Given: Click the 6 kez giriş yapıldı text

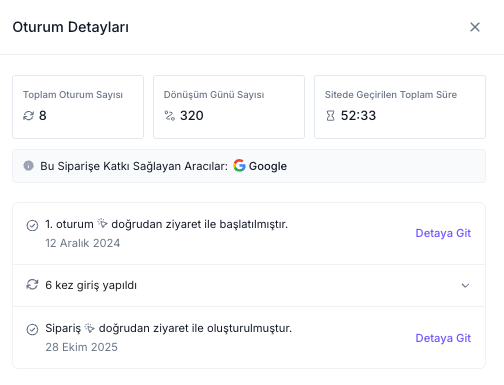Looking at the screenshot, I should point(91,285).
